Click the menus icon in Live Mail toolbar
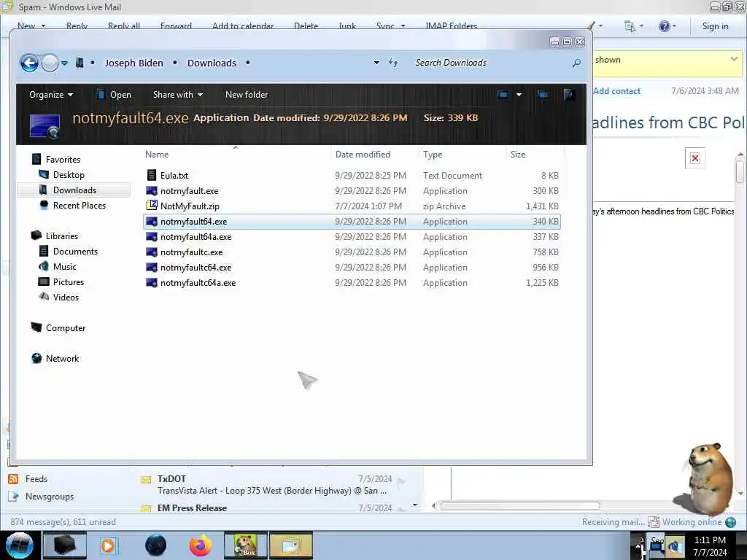Screen dimensions: 747x560 tap(630, 26)
